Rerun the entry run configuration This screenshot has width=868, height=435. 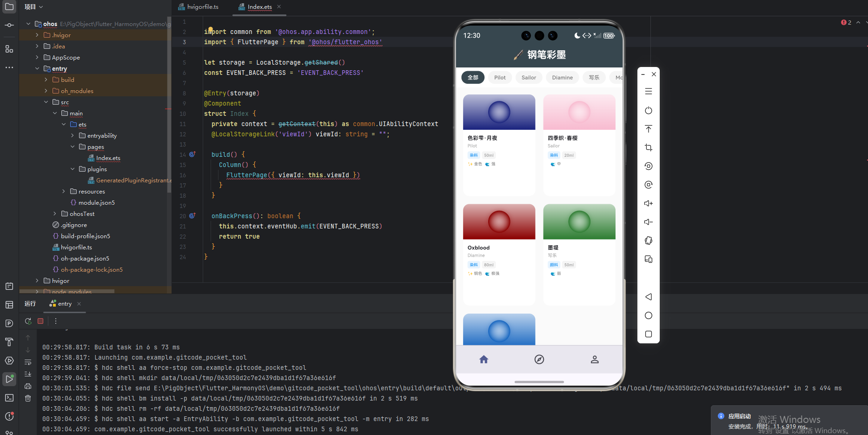click(28, 321)
